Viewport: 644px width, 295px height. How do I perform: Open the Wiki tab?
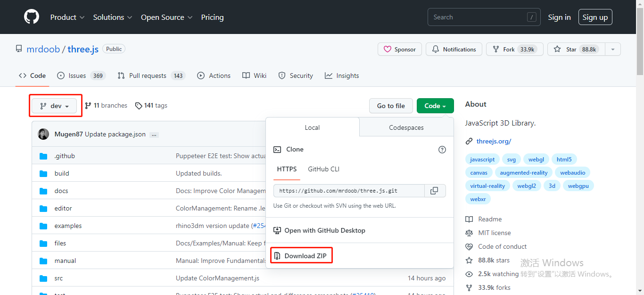coord(254,76)
